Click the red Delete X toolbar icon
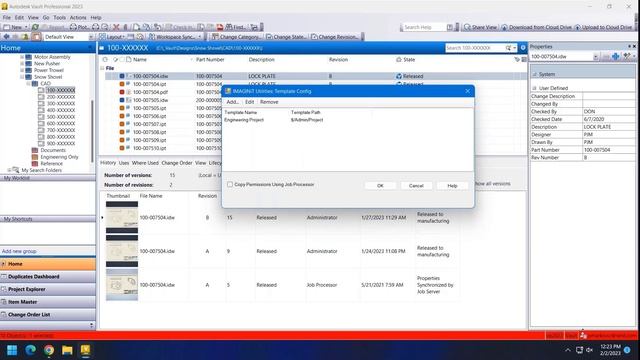The width and height of the screenshot is (640, 360). point(116,27)
